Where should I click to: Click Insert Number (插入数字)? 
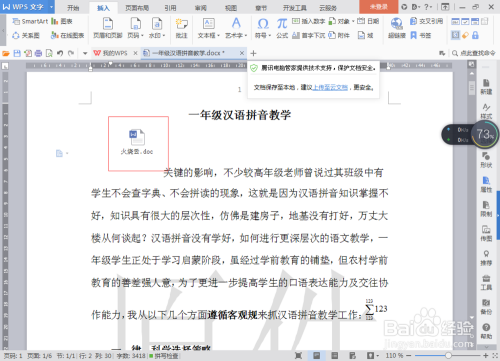[x=308, y=21]
